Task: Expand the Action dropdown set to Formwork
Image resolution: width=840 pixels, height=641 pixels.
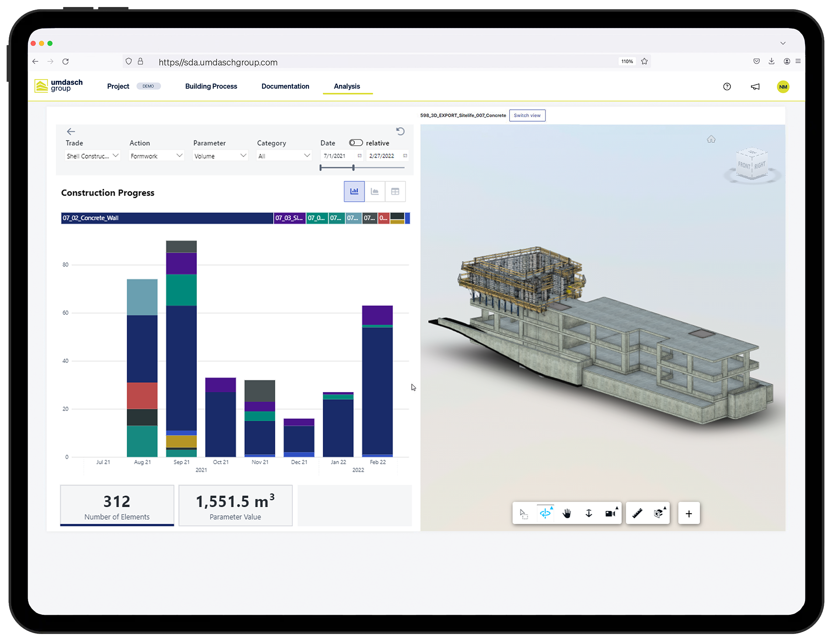Action: click(x=156, y=155)
